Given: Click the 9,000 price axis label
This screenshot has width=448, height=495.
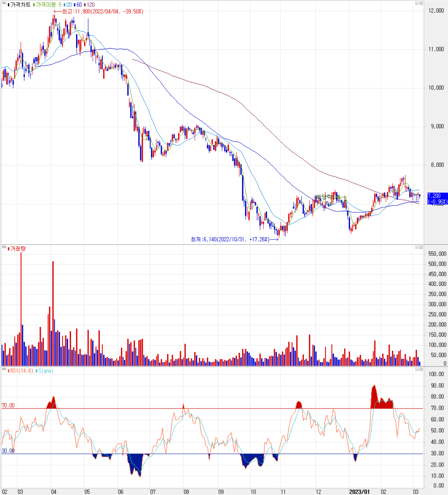Looking at the screenshot, I should coord(437,127).
